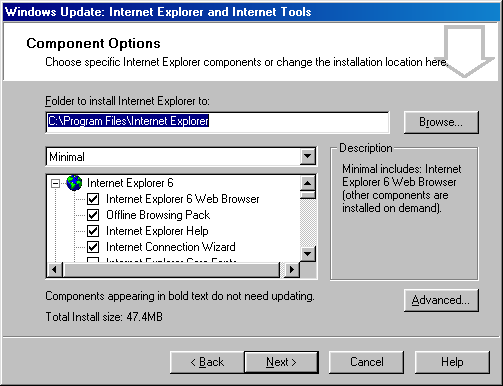Click the Back button
This screenshot has height=386, width=503.
207,362
